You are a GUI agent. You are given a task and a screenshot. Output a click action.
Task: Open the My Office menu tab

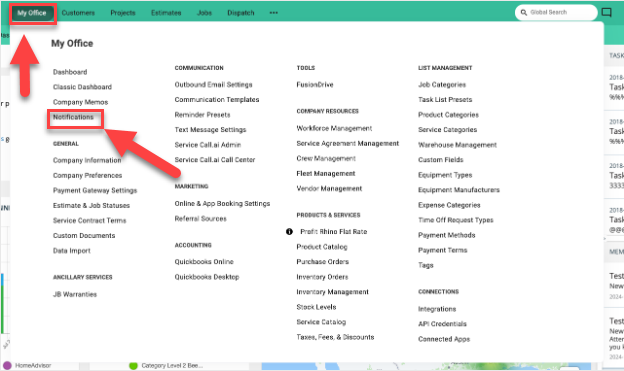point(32,13)
